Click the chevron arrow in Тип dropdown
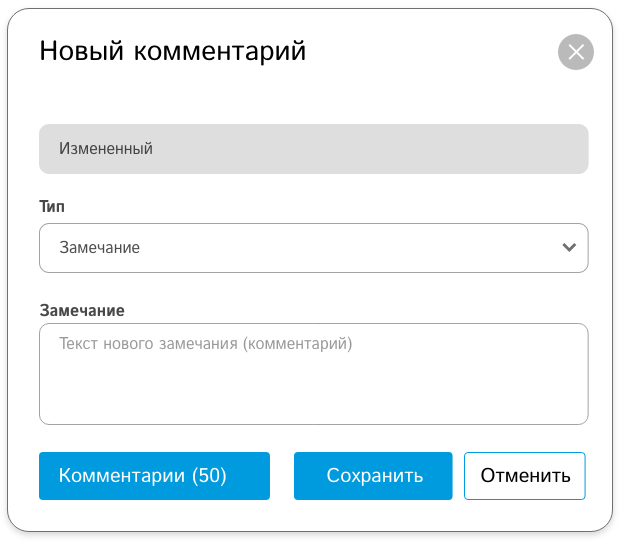 coord(569,247)
